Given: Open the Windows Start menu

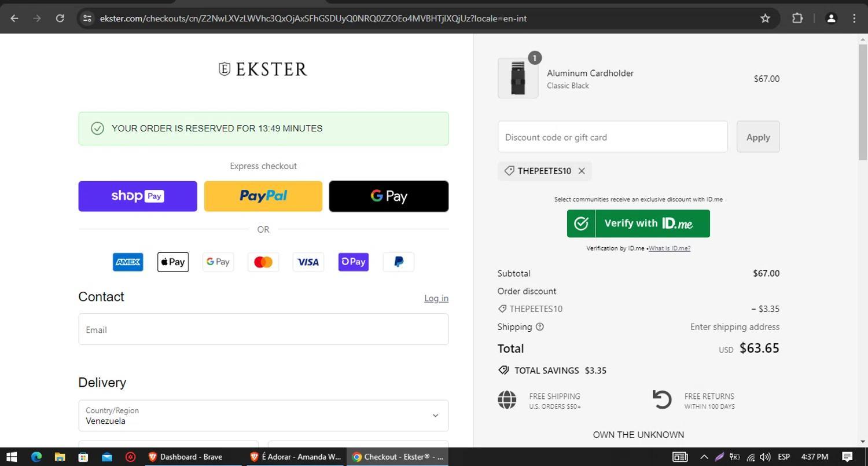Looking at the screenshot, I should click(x=11, y=457).
